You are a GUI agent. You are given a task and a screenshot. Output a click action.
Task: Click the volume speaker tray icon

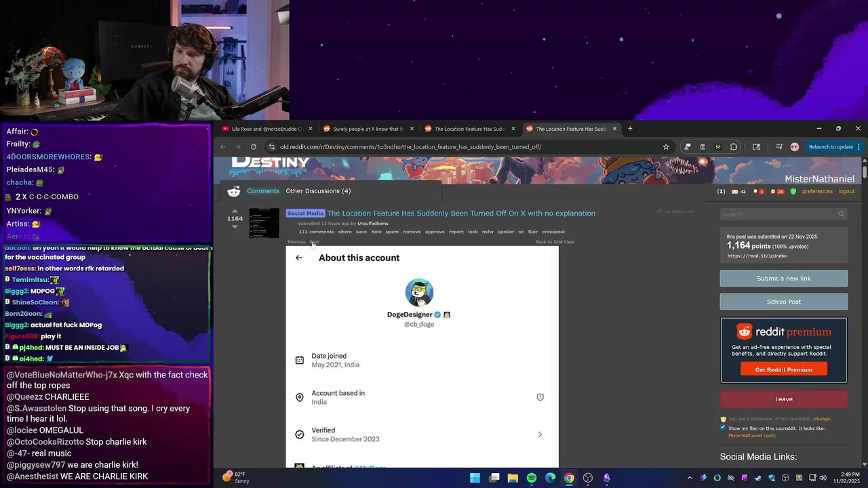823,478
